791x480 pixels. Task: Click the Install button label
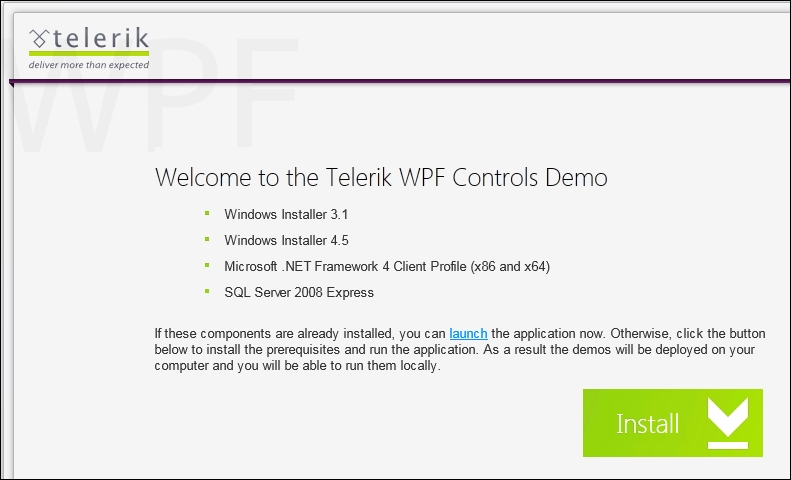(x=647, y=424)
